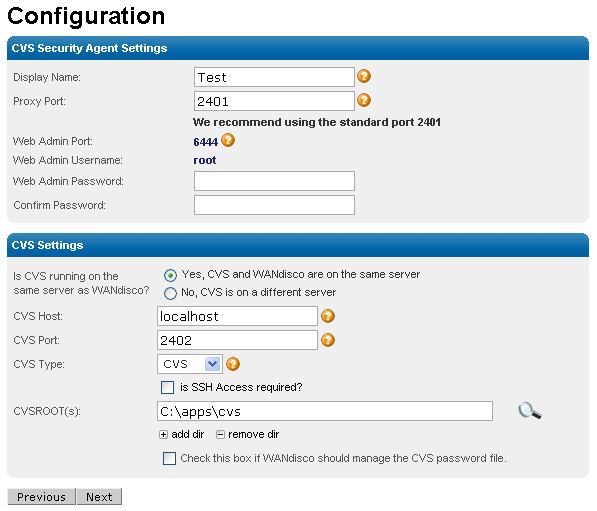Focus the Proxy Port field showing 2401
The height and width of the screenshot is (511, 597).
(x=274, y=101)
